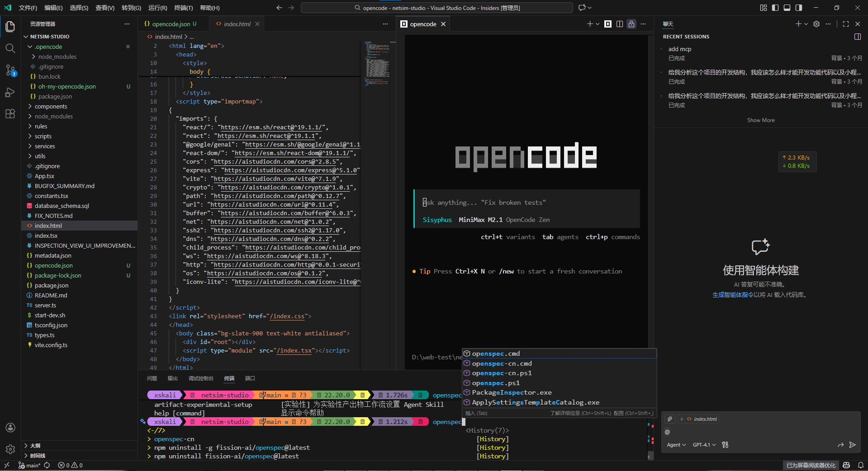Open Explorer panel more actions
868x471 pixels.
(x=127, y=24)
